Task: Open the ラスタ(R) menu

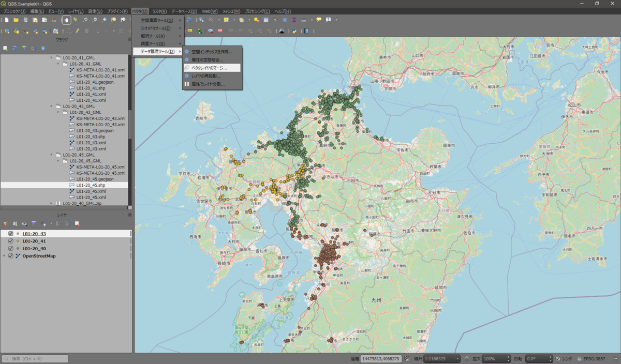Action: (x=159, y=11)
